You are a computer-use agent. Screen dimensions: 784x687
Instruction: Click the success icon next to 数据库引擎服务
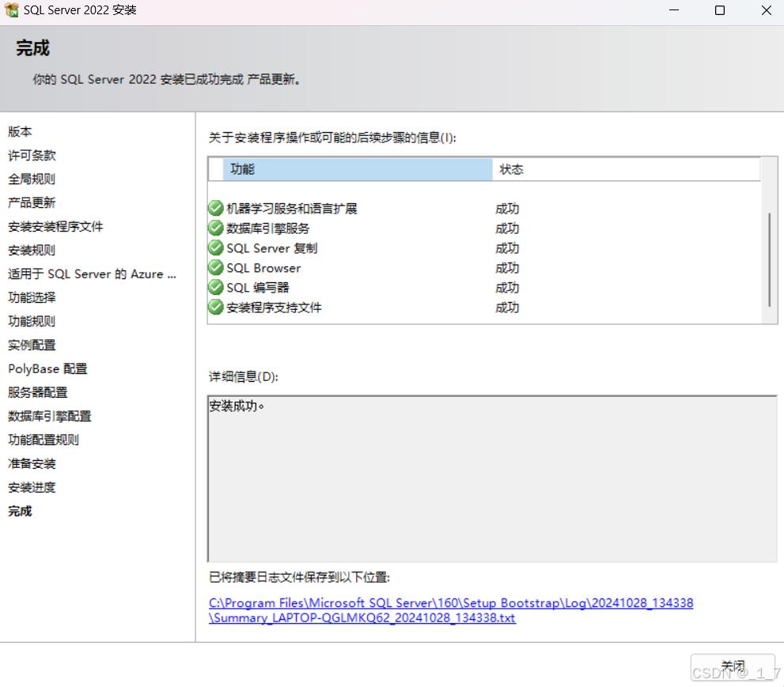pos(215,228)
